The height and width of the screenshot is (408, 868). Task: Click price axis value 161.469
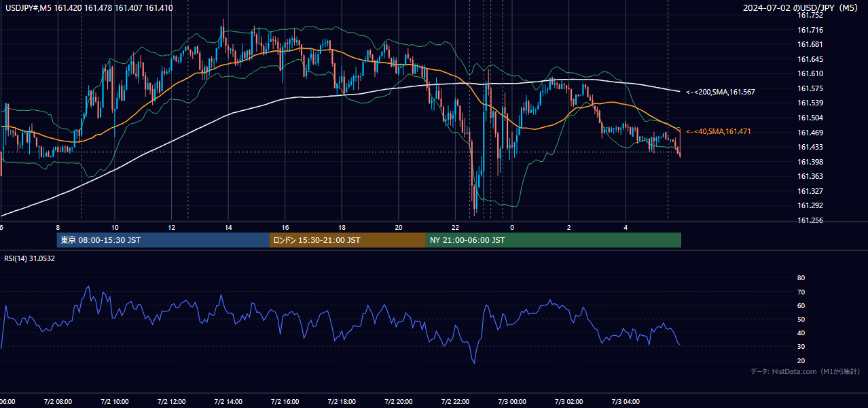click(x=810, y=133)
